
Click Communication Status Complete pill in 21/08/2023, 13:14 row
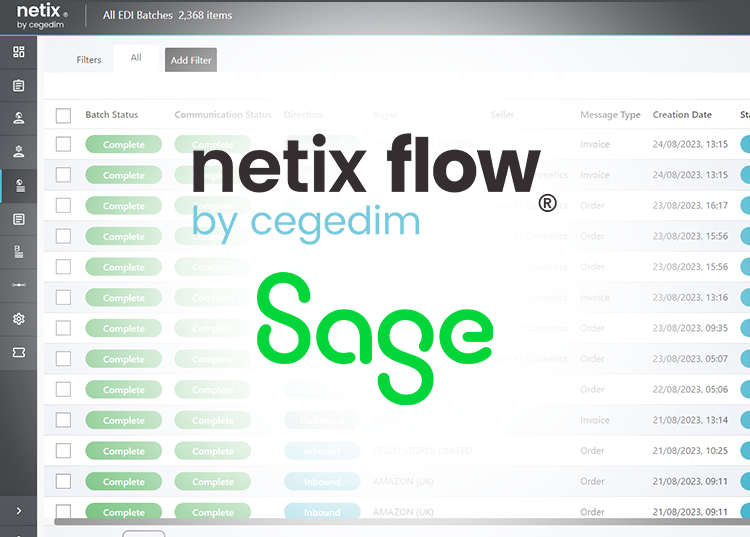(213, 420)
